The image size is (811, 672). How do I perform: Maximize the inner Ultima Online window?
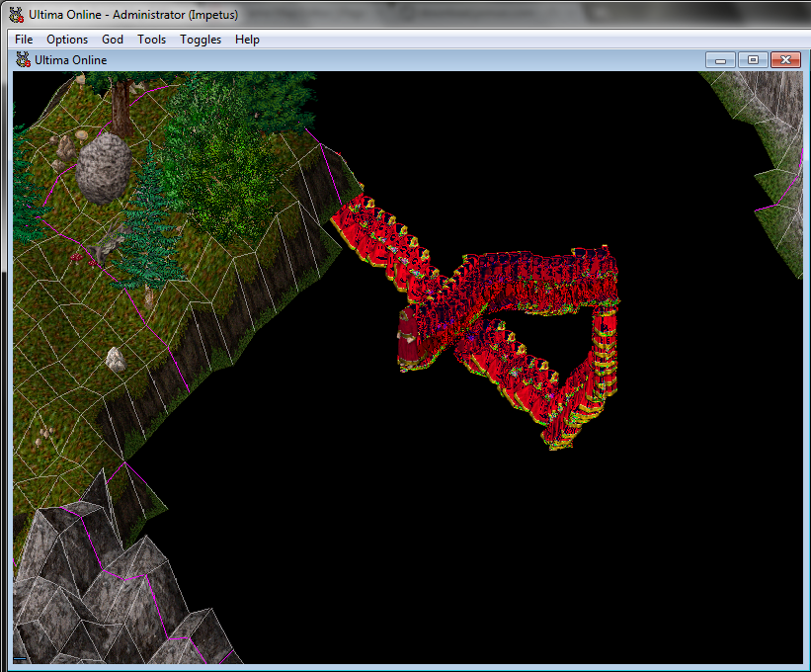(753, 60)
